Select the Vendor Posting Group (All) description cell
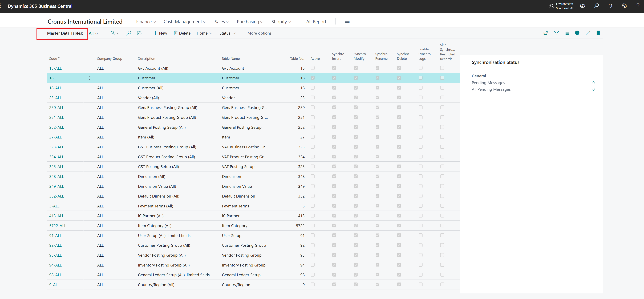This screenshot has width=644, height=299. click(x=162, y=255)
